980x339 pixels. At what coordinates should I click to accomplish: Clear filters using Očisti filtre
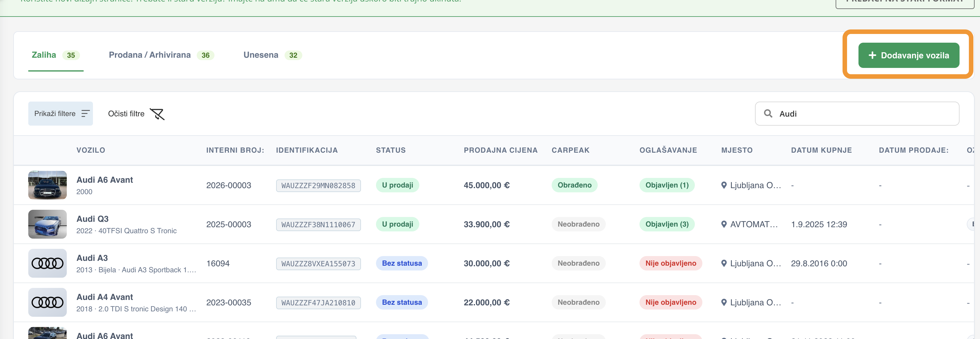[x=136, y=114]
